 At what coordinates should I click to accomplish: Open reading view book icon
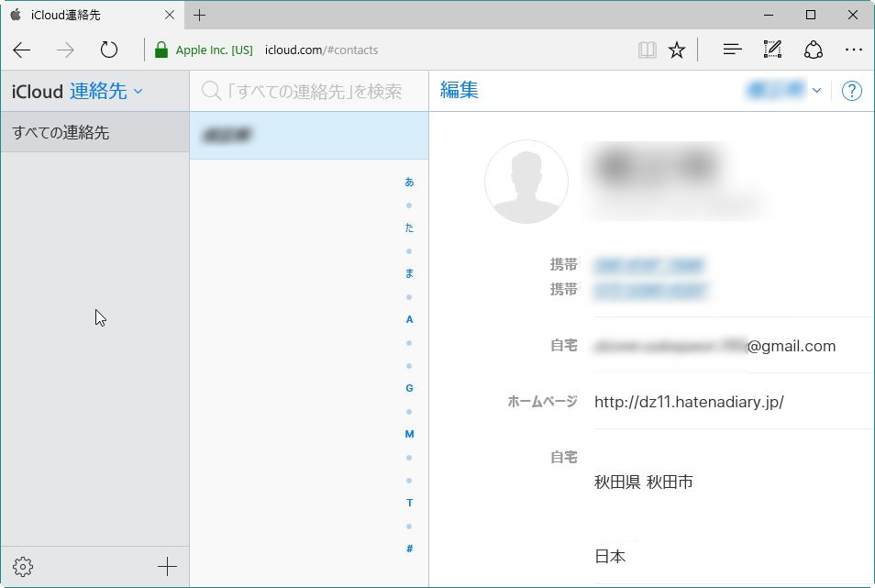(x=648, y=50)
